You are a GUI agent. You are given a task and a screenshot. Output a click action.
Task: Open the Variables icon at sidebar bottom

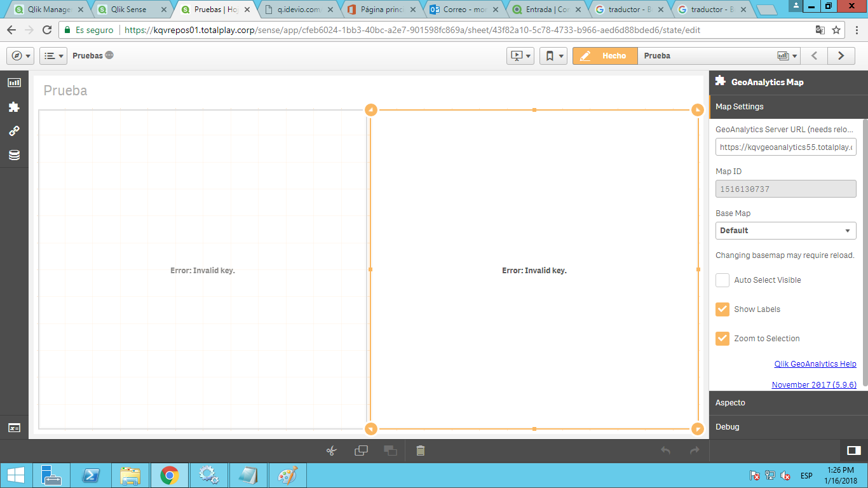(x=14, y=428)
